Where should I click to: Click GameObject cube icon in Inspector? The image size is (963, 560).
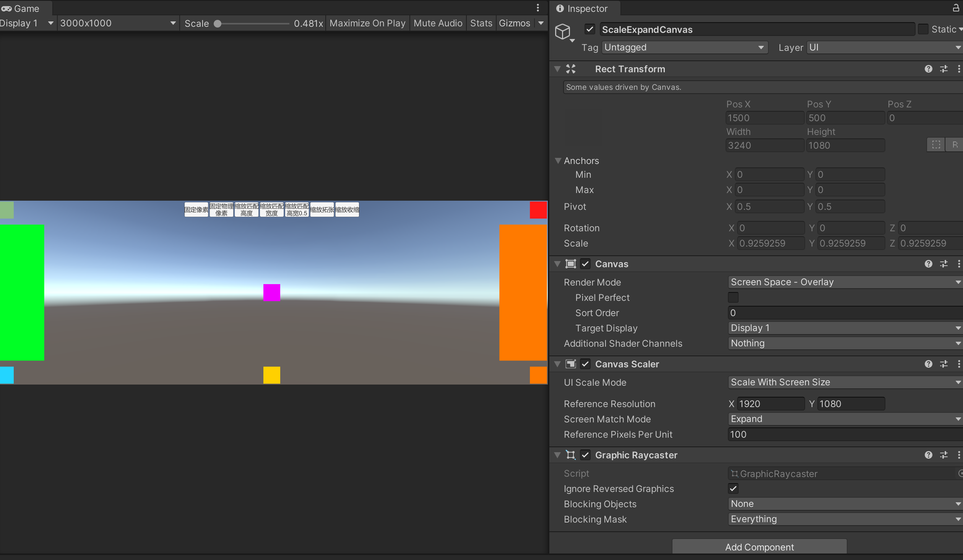[x=563, y=31]
